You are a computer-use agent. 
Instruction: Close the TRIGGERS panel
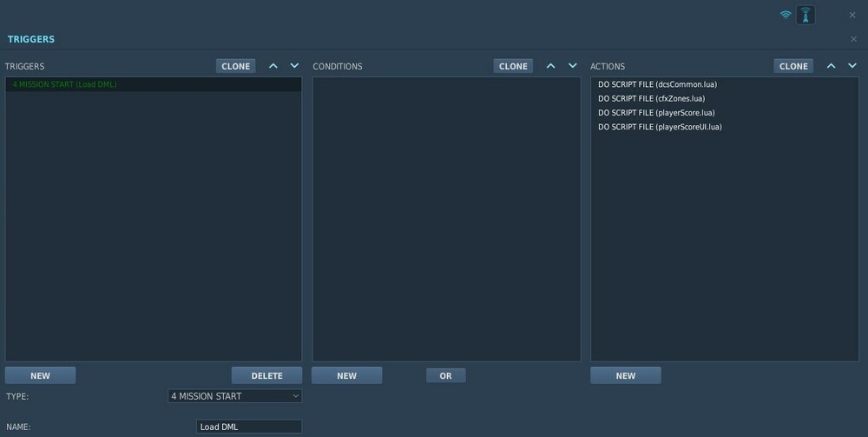point(853,39)
